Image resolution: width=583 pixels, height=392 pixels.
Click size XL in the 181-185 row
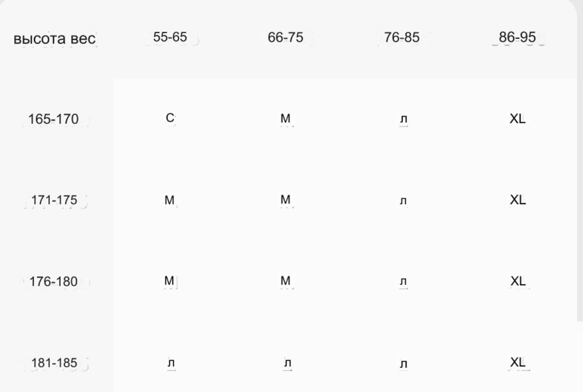pos(518,363)
